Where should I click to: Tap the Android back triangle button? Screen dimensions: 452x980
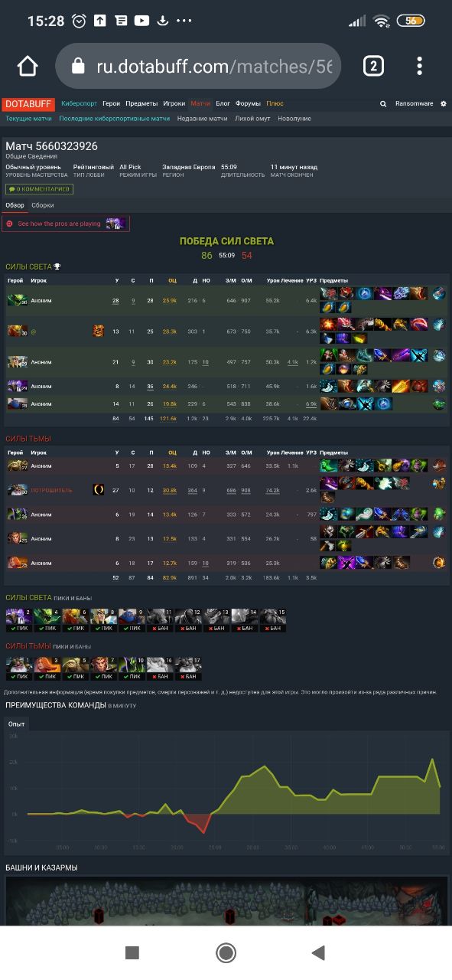[x=319, y=952]
